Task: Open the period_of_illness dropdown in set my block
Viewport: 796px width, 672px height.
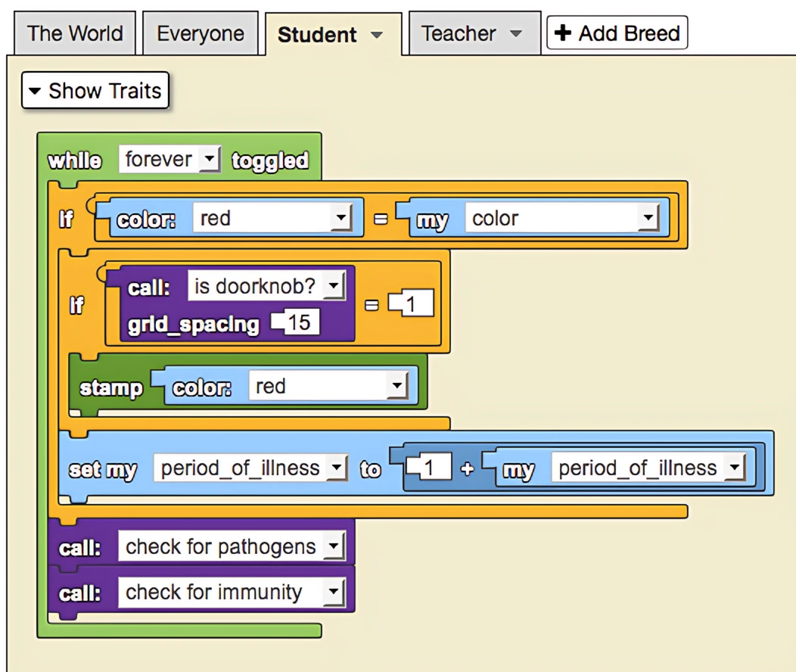Action: (337, 468)
